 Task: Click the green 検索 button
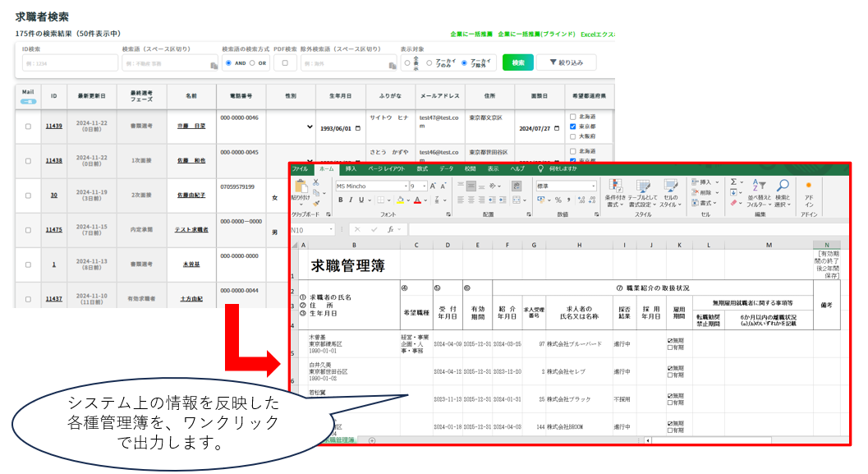(517, 62)
